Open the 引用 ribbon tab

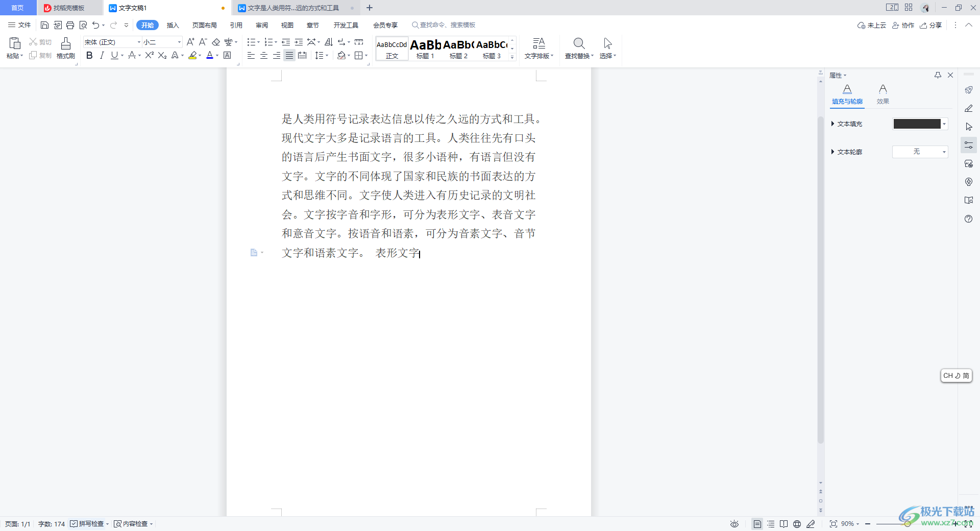pos(236,25)
